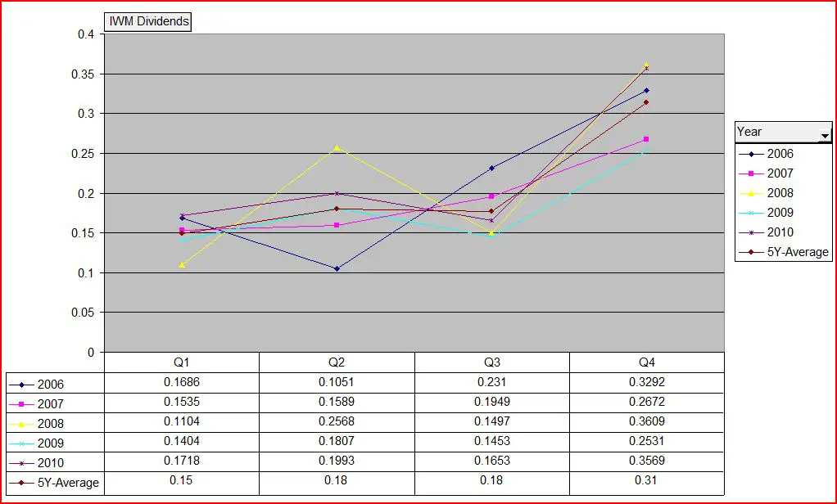Click the 0.1535 table value
This screenshot has height=504, width=837.
(x=182, y=402)
